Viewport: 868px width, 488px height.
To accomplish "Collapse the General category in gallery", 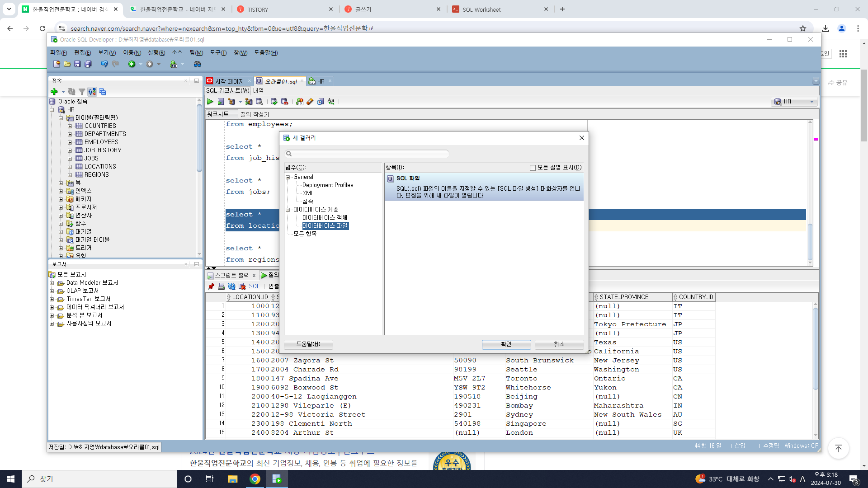I will coord(288,177).
